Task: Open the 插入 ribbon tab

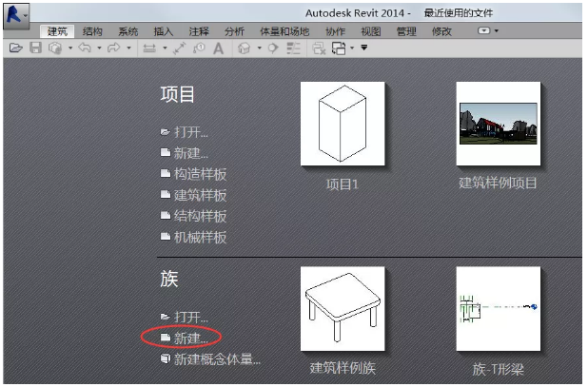Action: pos(163,31)
